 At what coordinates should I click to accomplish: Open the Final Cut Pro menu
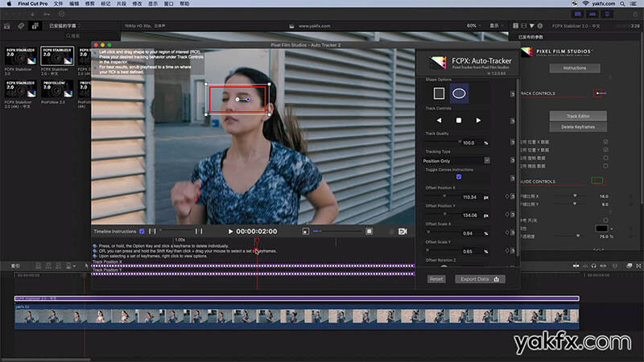(x=32, y=3)
